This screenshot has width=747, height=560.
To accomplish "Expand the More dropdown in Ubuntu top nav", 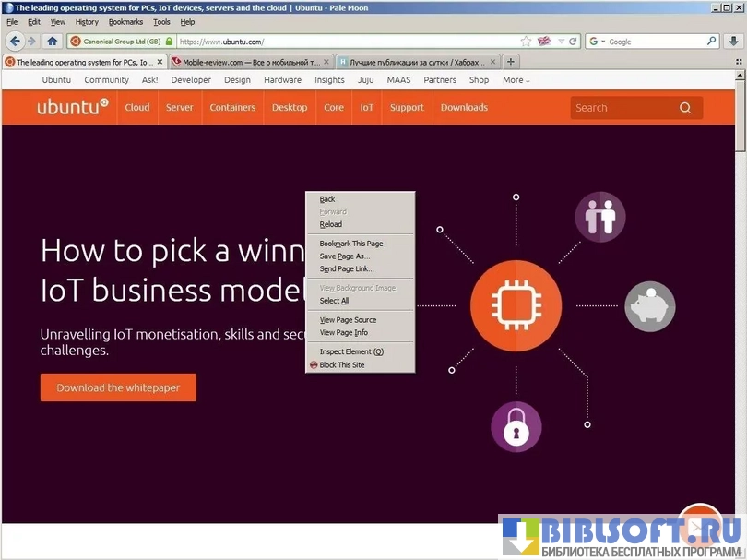I will pyautogui.click(x=516, y=80).
